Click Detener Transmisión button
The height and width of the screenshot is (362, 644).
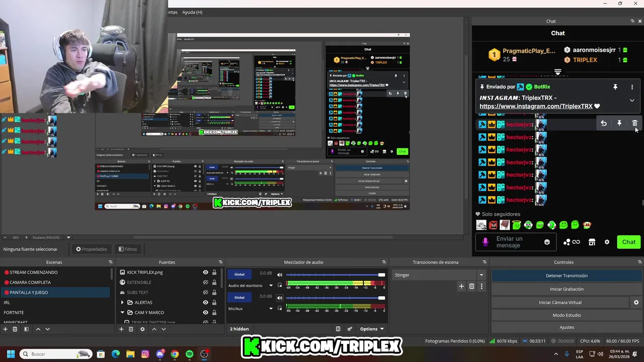click(x=567, y=276)
